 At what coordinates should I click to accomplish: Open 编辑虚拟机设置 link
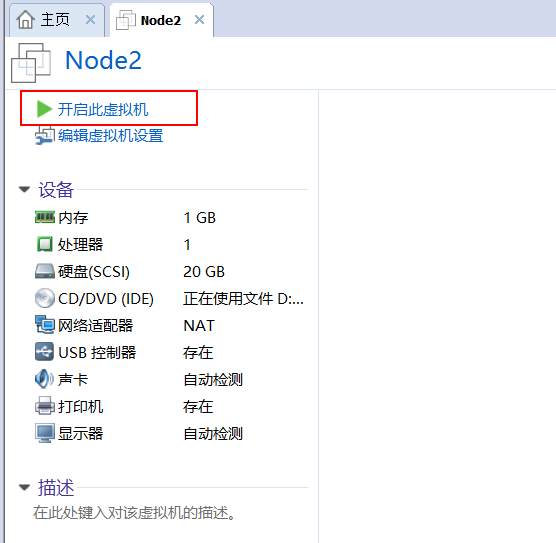[x=110, y=136]
